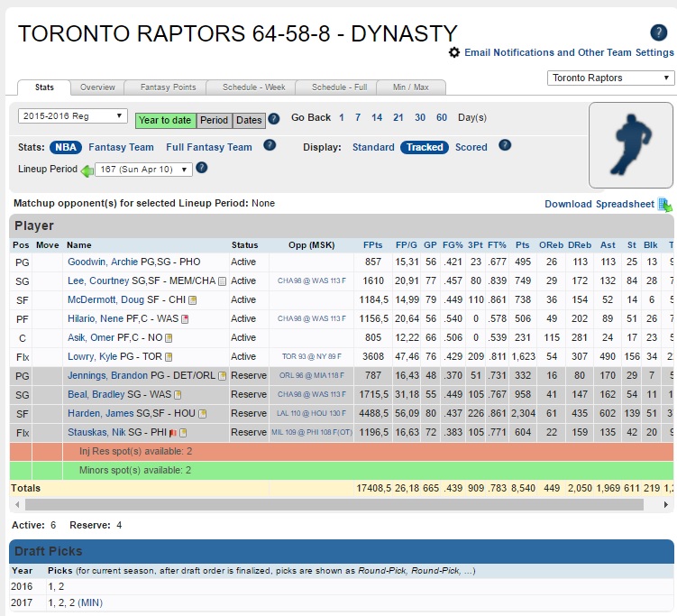Set display to Tracked

click(425, 147)
